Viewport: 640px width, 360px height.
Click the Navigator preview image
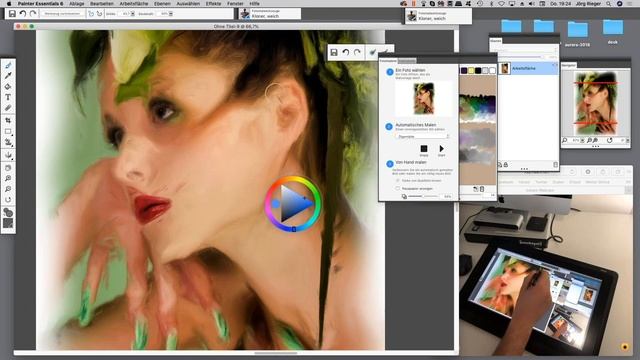pyautogui.click(x=596, y=104)
